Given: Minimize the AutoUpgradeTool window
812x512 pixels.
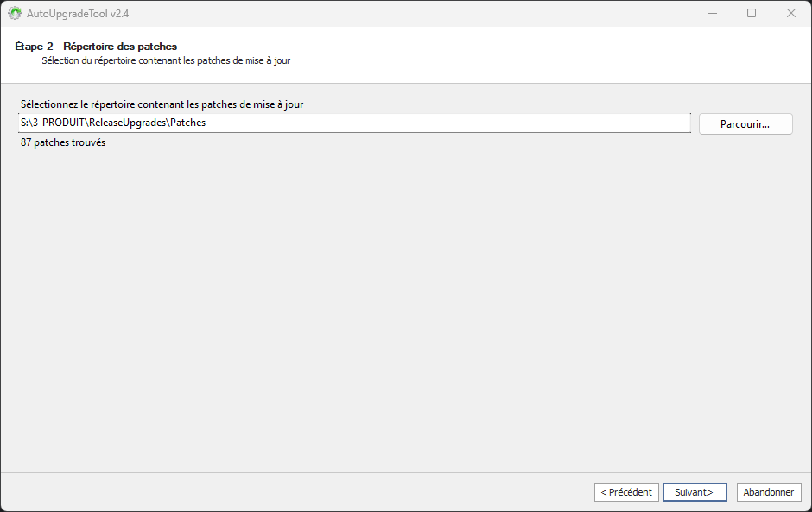Looking at the screenshot, I should (x=712, y=13).
